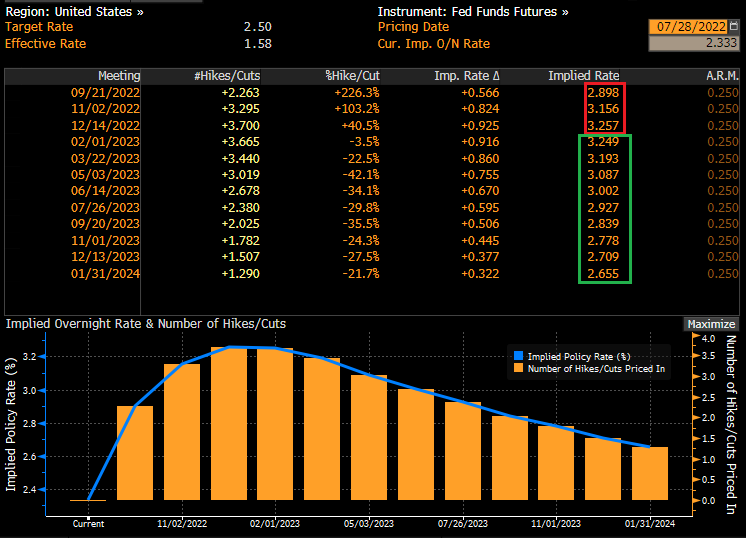The width and height of the screenshot is (746, 538).
Task: Open the Region: United States selector
Action: point(74,11)
